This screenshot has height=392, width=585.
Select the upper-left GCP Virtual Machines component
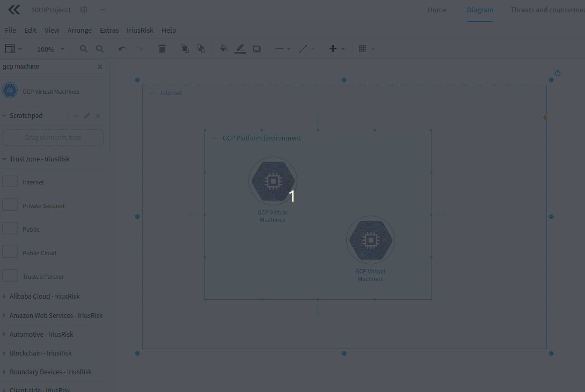tap(273, 181)
